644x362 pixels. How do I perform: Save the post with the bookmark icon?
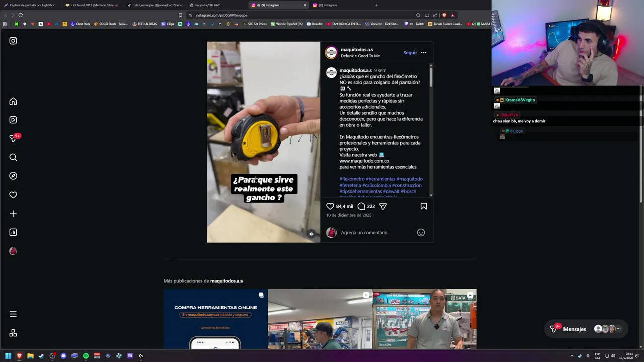pyautogui.click(x=424, y=206)
